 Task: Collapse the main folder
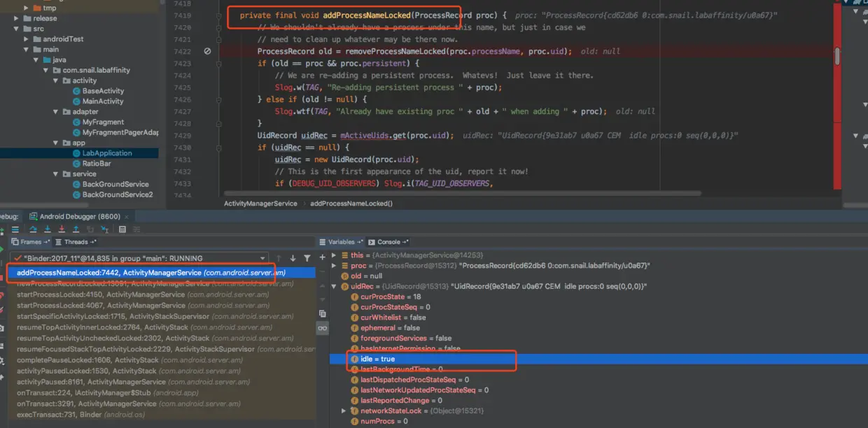coord(27,50)
